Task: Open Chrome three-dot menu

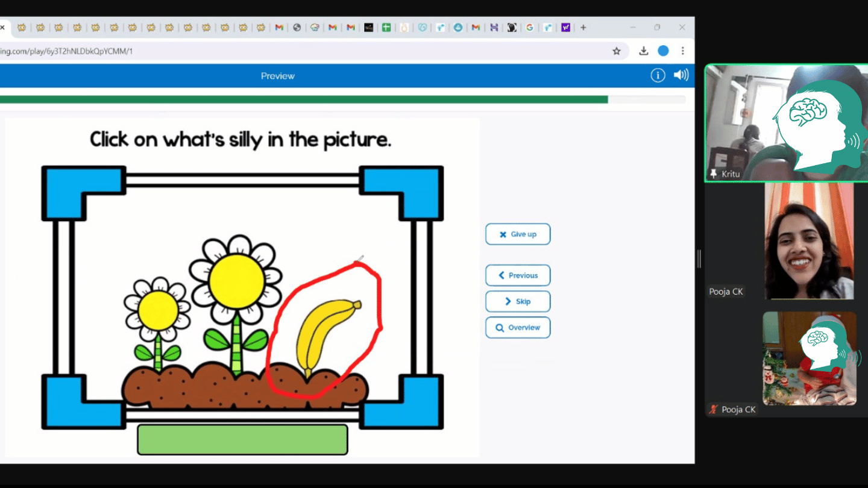Action: click(x=682, y=51)
